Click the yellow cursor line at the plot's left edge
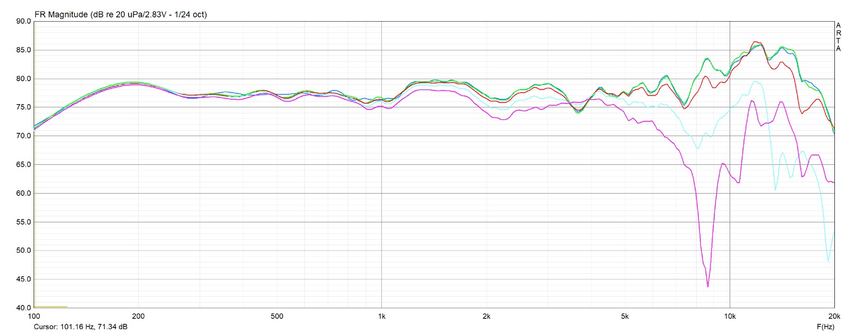The width and height of the screenshot is (868, 333). point(34,163)
